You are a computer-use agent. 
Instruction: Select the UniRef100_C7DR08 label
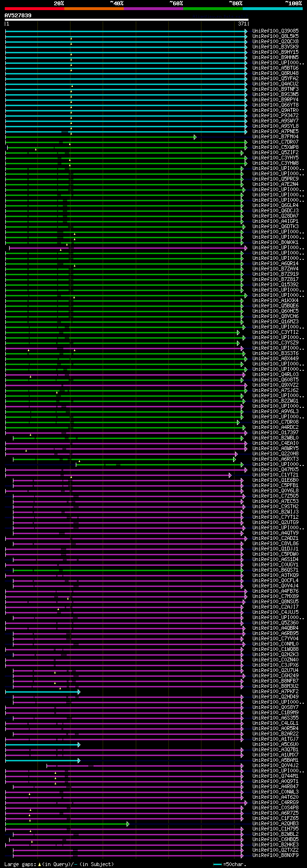coord(275,422)
